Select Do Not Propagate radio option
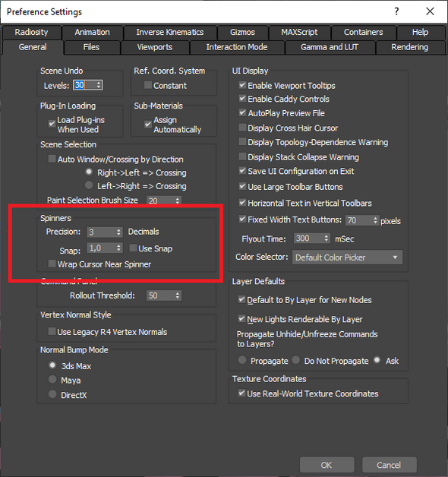This screenshot has width=448, height=477. coord(295,360)
